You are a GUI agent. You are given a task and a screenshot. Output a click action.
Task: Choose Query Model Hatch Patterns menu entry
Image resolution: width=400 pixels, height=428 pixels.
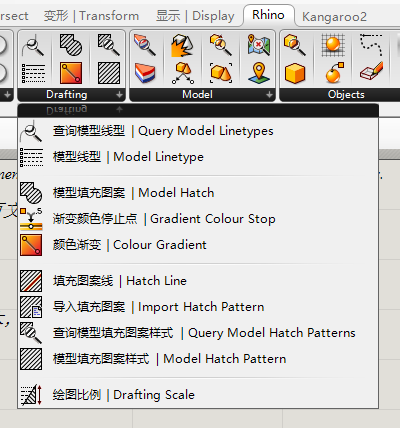pos(198,333)
